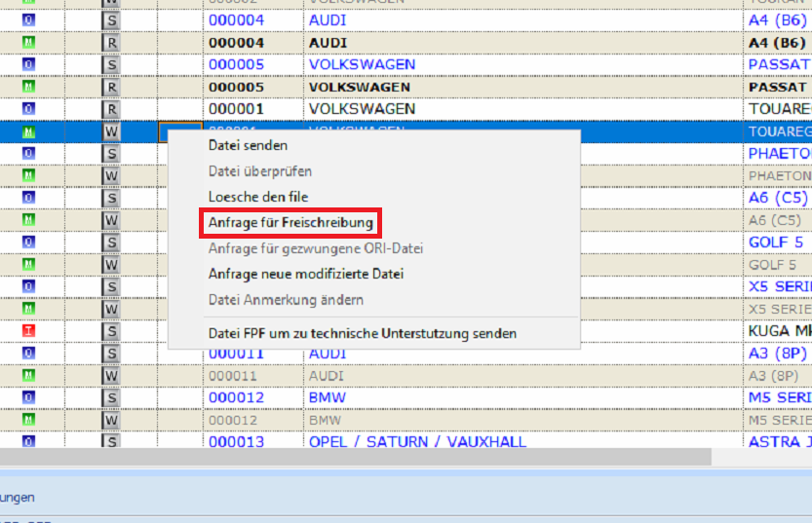
Task: Click blue O icon on blue GOLF 5 row
Action: pos(28,243)
